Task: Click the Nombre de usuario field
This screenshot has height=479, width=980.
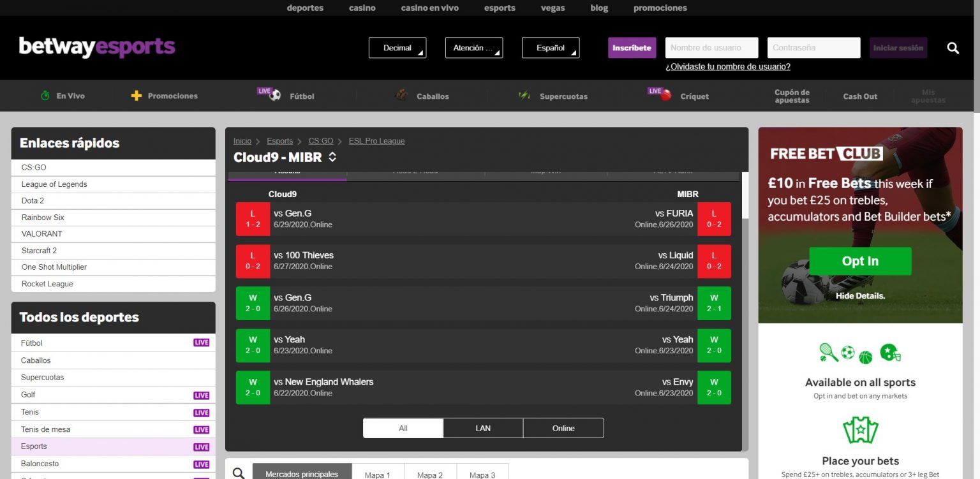Action: 711,48
